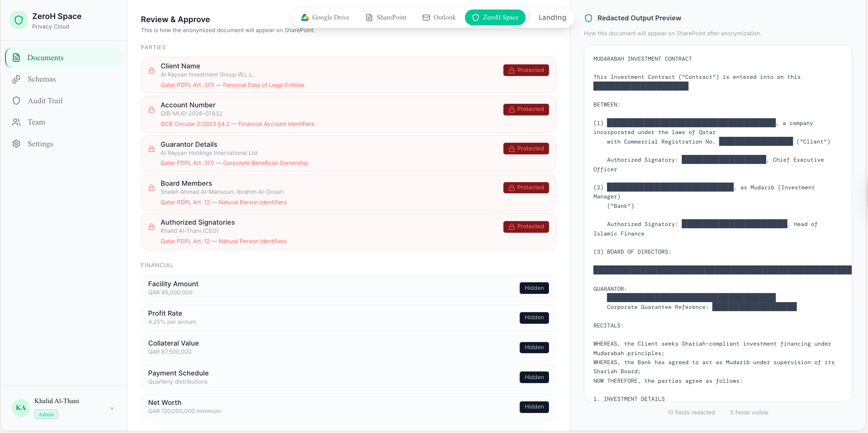Toggle Hidden status for Net Worth
868x433 pixels.
pos(534,407)
